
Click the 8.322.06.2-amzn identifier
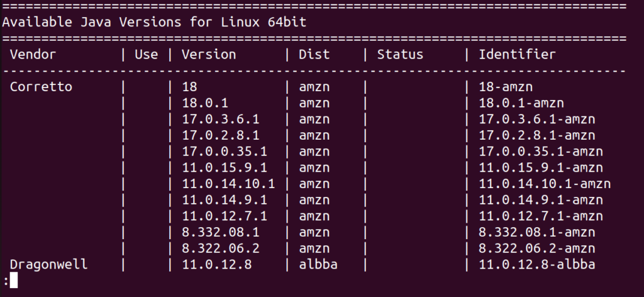tap(537, 249)
